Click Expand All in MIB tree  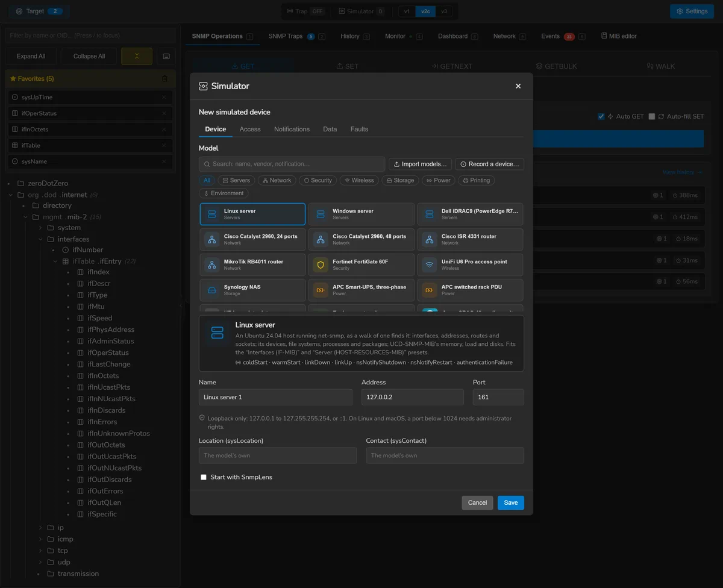click(31, 56)
